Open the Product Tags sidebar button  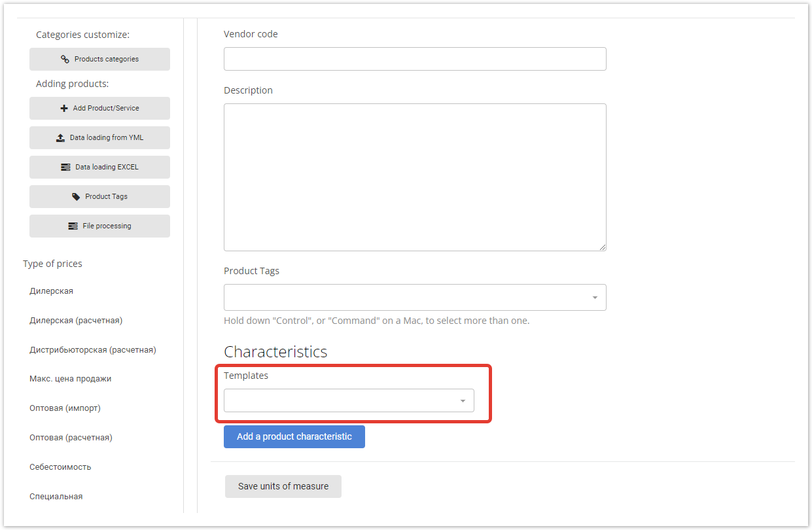[99, 196]
